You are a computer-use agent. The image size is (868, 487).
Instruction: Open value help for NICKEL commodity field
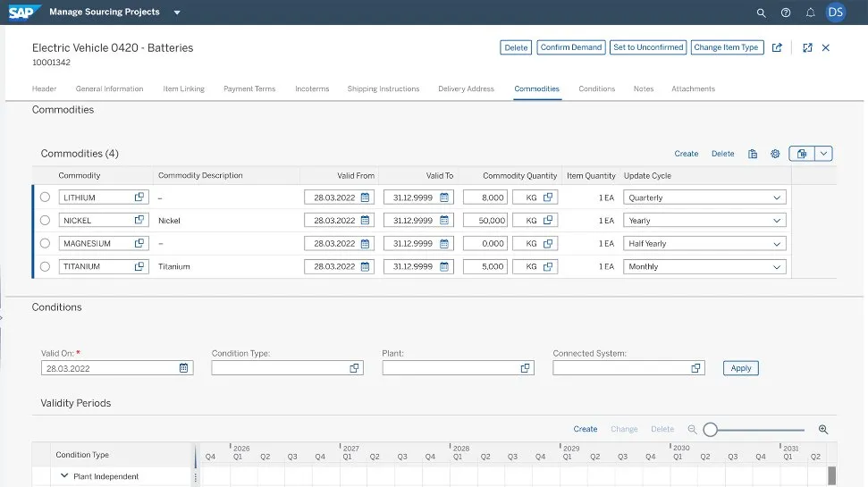[139, 220]
